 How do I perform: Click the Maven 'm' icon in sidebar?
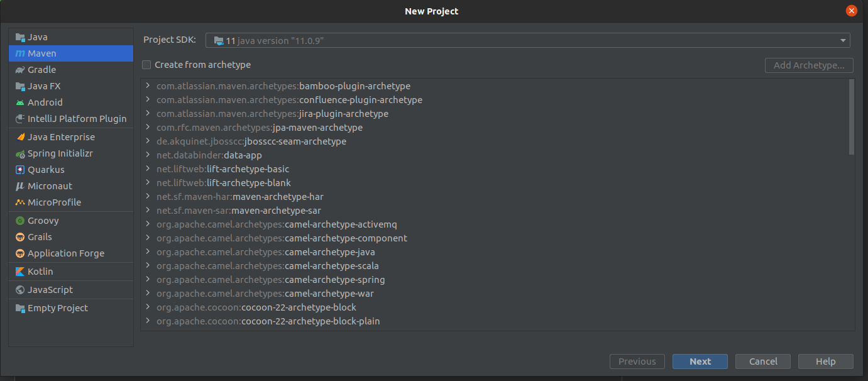coord(20,53)
